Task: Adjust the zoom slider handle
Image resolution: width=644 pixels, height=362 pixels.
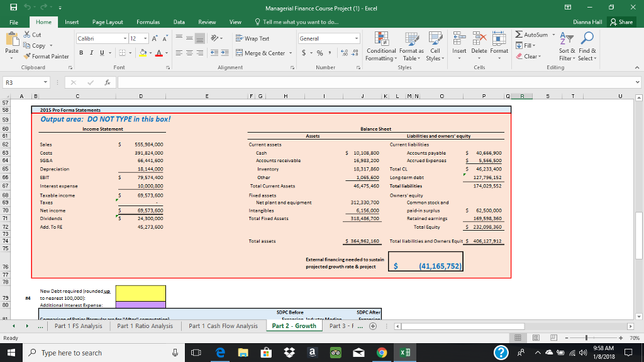Action: 587,337
